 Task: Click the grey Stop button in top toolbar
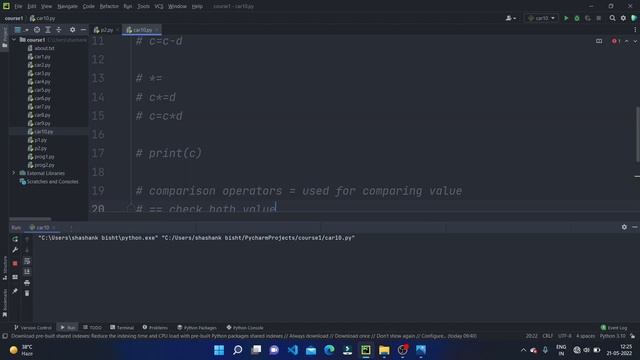click(x=599, y=18)
